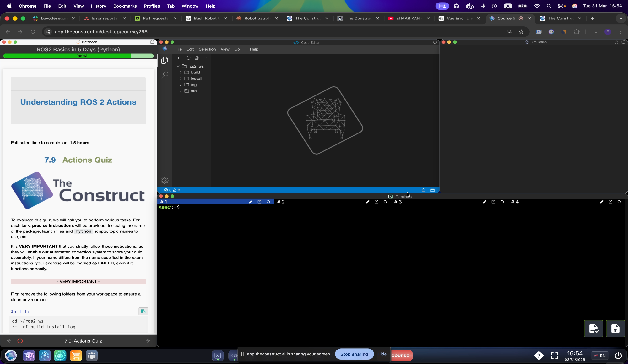This screenshot has height=364, width=628.
Task: Open the Selection menu in code editor
Action: [207, 49]
